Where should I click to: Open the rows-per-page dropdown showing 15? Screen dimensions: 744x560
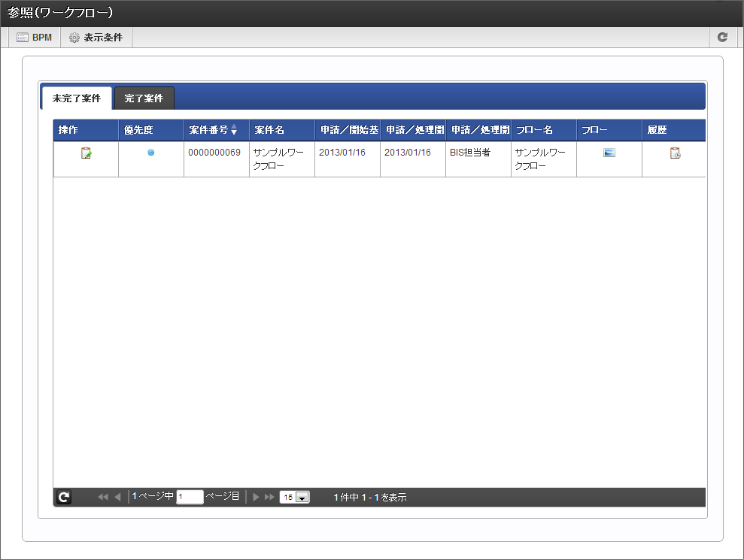[x=295, y=497]
